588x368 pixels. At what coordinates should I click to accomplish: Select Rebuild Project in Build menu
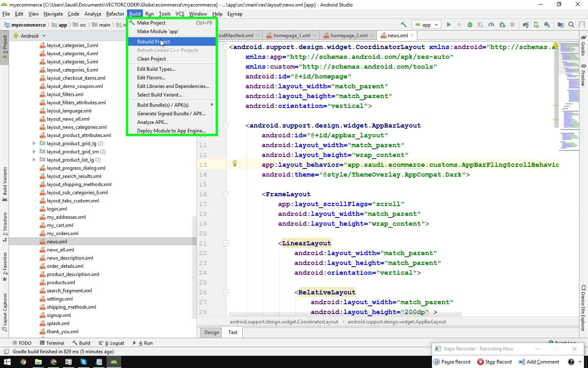tap(171, 42)
